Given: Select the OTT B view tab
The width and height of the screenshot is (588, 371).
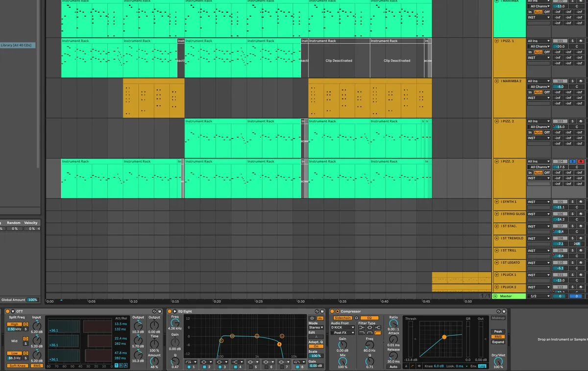Looking at the screenshot, I should click(121, 365).
